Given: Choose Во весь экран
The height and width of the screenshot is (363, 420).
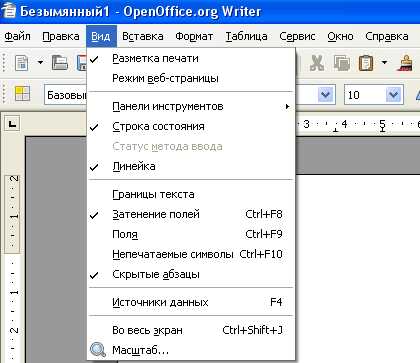Looking at the screenshot, I should 191,330.
